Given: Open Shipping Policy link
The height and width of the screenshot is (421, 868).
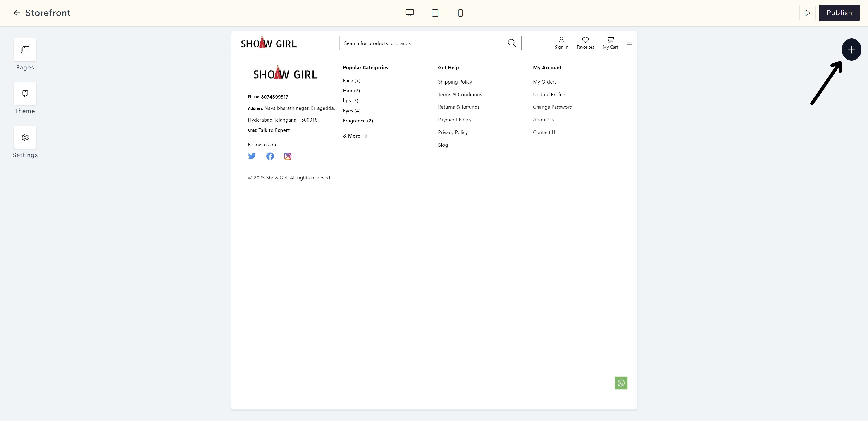Looking at the screenshot, I should (x=455, y=82).
